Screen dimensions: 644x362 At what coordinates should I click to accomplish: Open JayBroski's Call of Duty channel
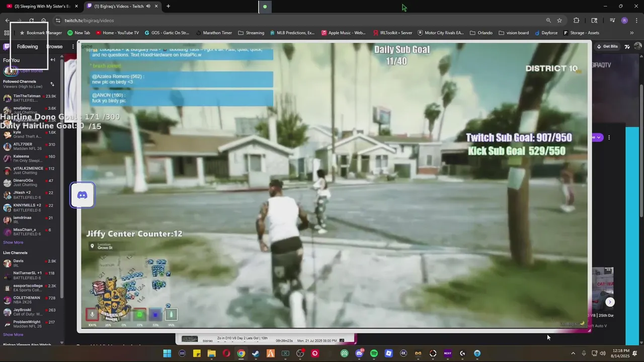30,312
